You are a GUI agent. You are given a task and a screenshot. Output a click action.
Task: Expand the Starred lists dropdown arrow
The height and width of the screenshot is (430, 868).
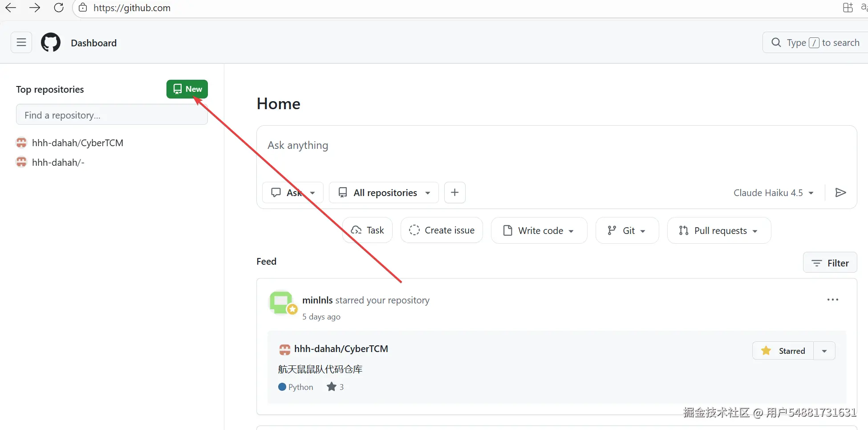(x=824, y=351)
